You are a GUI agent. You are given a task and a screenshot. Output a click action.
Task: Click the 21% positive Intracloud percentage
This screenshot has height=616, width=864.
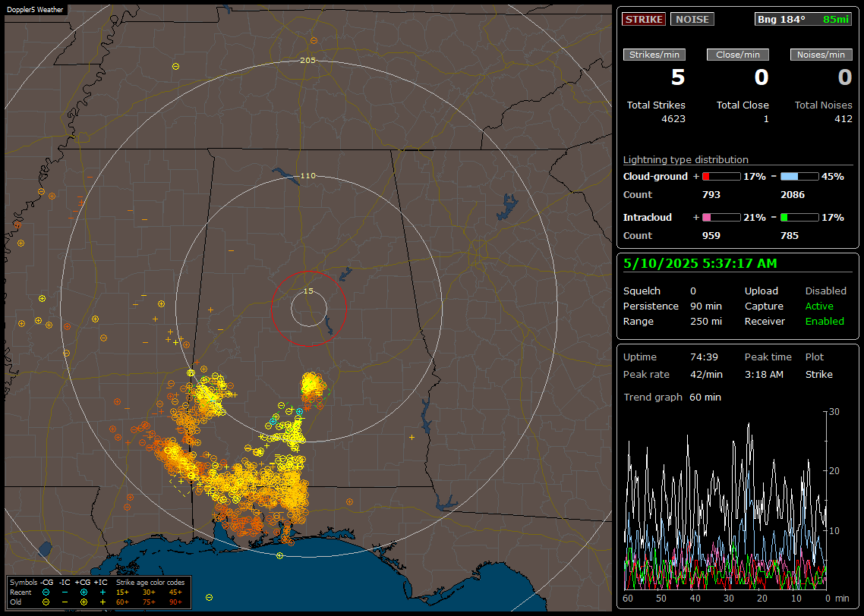click(755, 218)
